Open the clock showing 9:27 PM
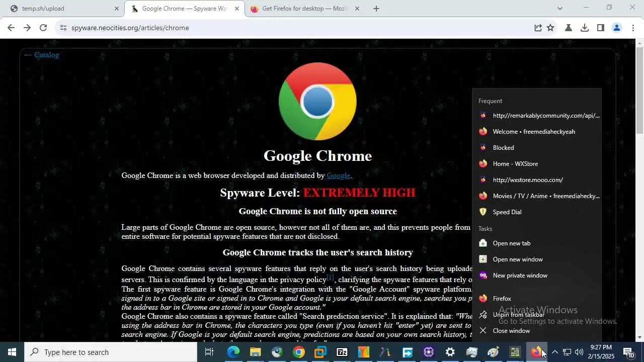 (x=601, y=352)
